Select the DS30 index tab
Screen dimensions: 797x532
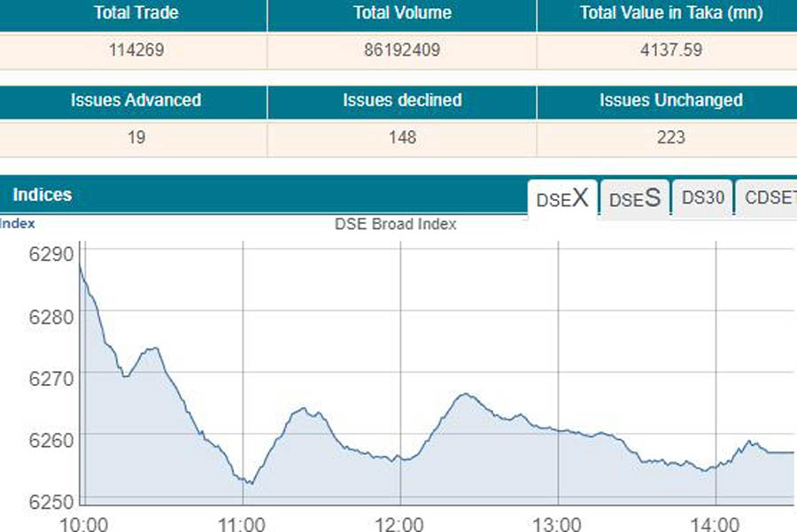coord(703,198)
